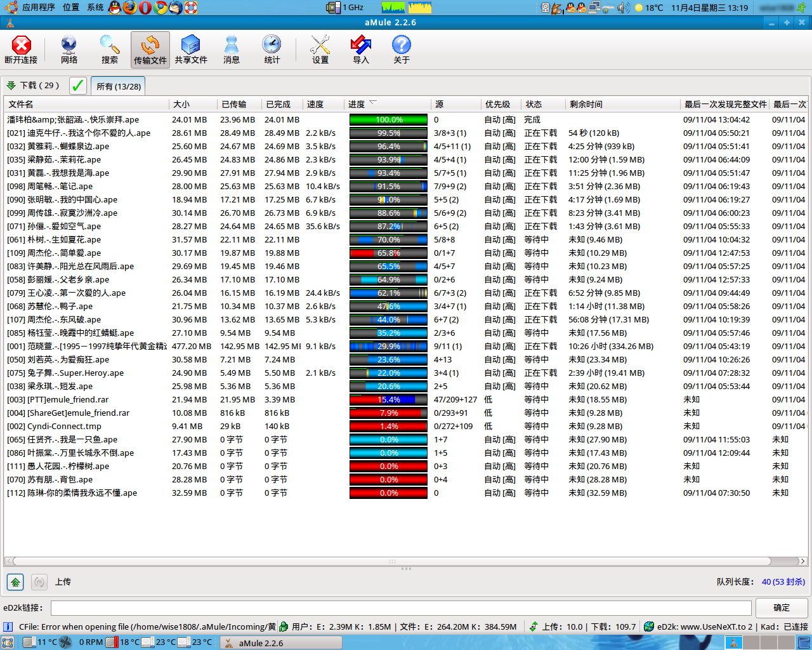Click the aMule 2.2.6 taskbar button

[280, 642]
